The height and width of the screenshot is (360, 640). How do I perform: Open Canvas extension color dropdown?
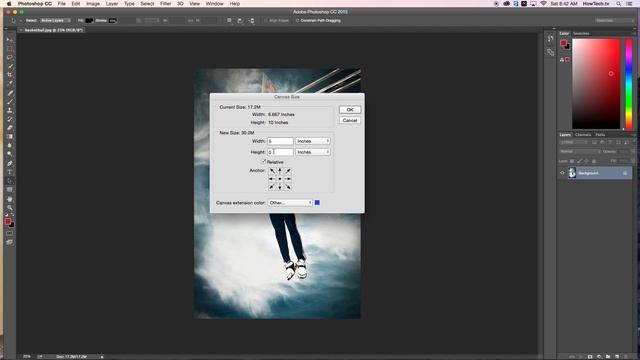pyautogui.click(x=290, y=202)
